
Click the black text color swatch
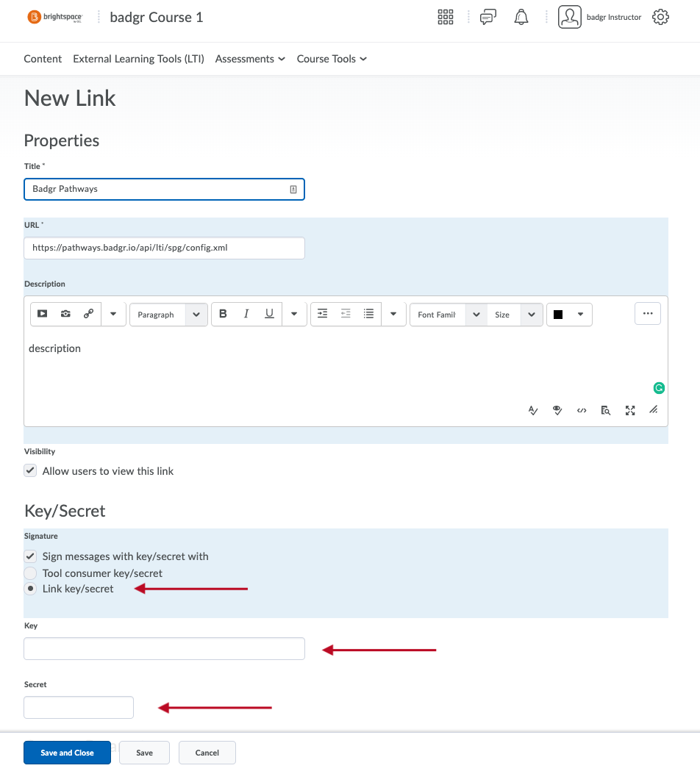558,315
